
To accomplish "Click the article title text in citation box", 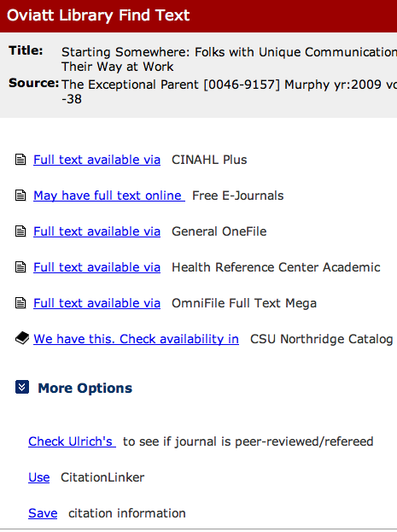I will coord(229,60).
